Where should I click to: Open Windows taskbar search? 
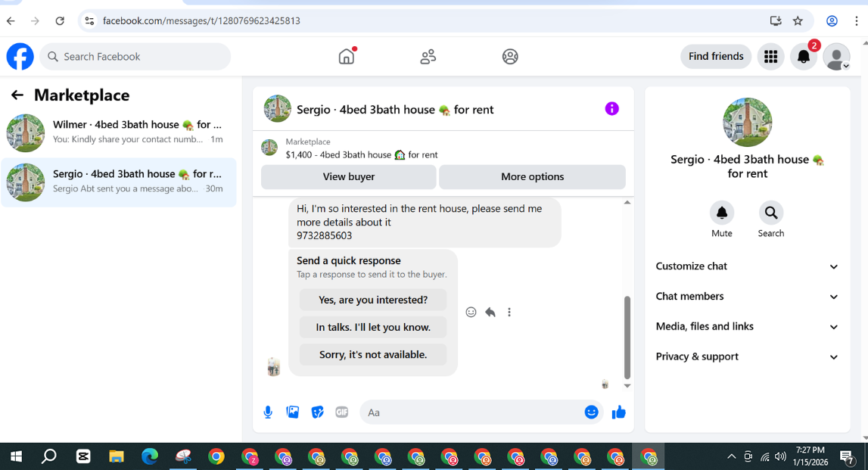click(x=49, y=456)
